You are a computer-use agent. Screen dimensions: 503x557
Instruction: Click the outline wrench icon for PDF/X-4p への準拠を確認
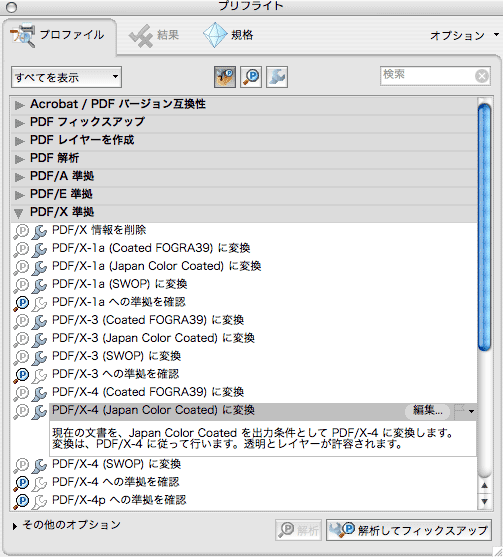pyautogui.click(x=39, y=502)
